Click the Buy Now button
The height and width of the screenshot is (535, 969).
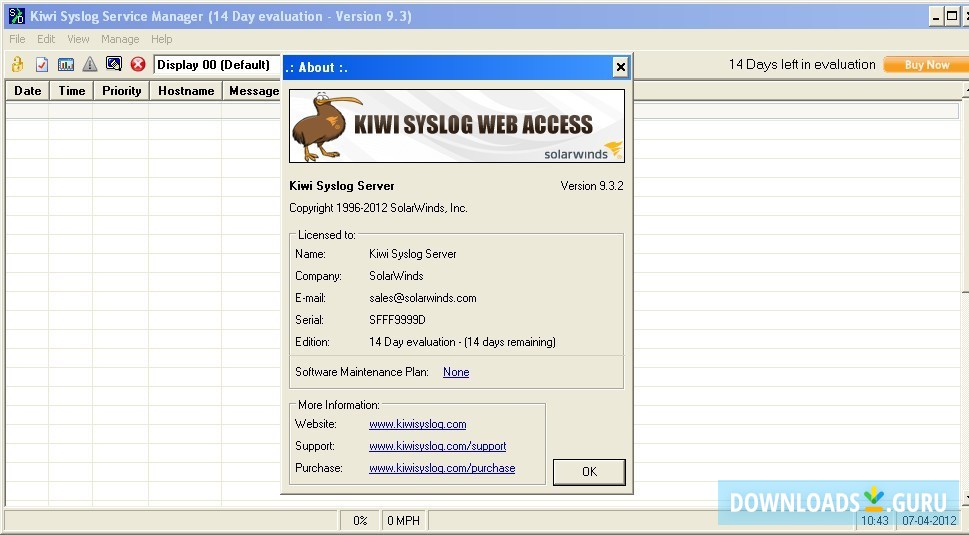pyautogui.click(x=926, y=64)
